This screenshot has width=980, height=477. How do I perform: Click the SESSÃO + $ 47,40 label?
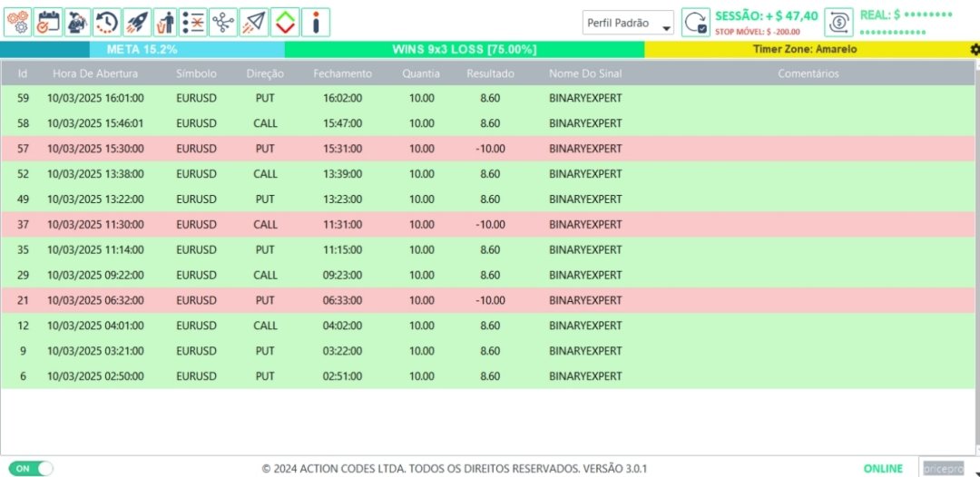766,16
